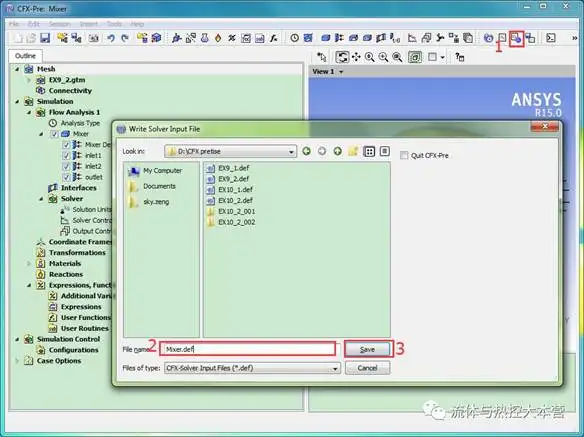Open the Session menu
The height and width of the screenshot is (437, 584).
(60, 24)
